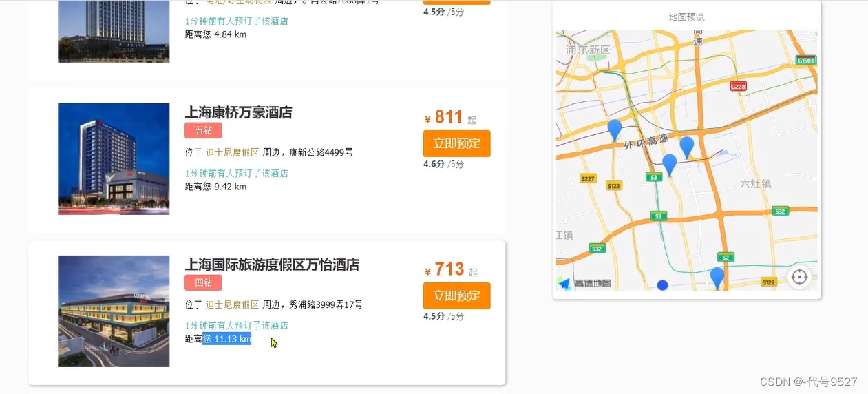Viewport: 868px width, 394px height.
Task: Click the map locate-me crosshair button
Action: 799,277
